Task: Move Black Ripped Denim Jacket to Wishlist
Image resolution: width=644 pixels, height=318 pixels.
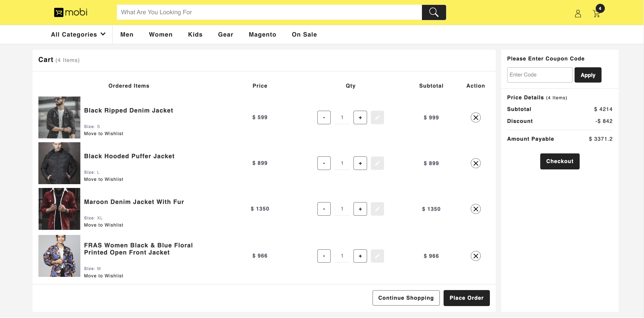Action: pyautogui.click(x=103, y=133)
